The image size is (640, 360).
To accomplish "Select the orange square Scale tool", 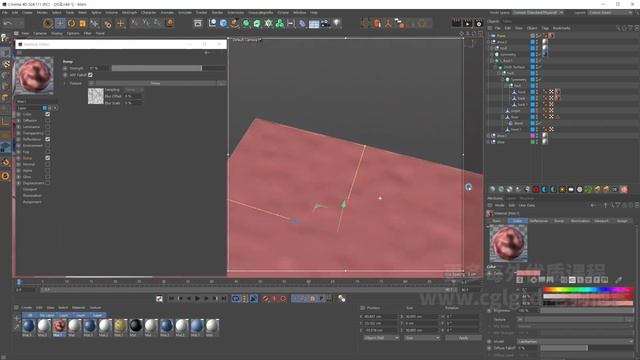I will pos(83,23).
